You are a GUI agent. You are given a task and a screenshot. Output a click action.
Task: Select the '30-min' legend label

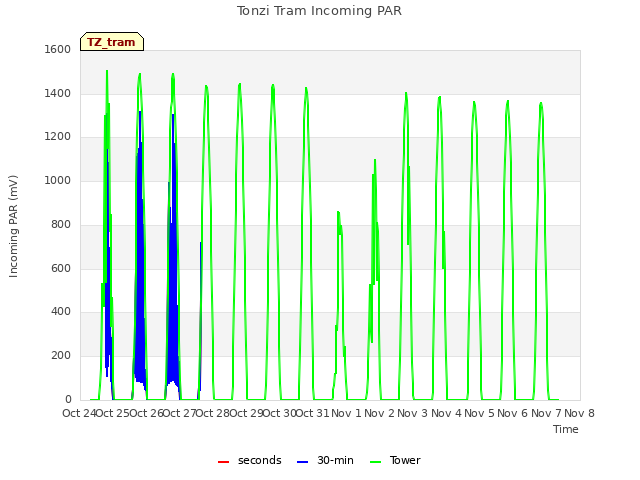(x=335, y=460)
